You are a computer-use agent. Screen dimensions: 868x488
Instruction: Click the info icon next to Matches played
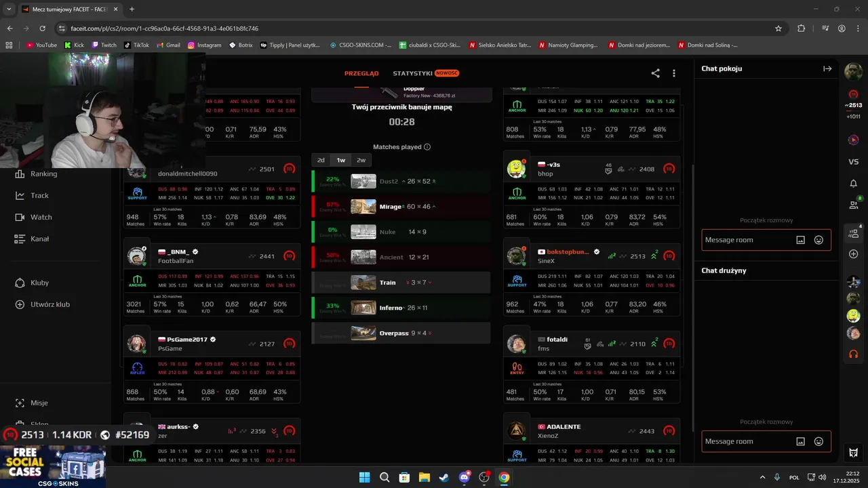[x=427, y=147]
